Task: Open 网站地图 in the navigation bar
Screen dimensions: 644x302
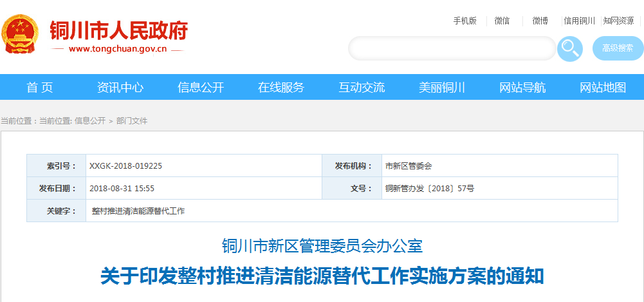Action: (603, 88)
